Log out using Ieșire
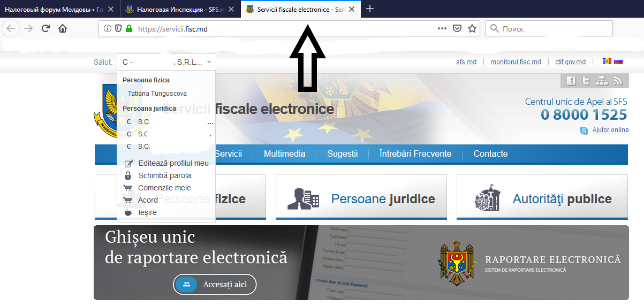The image size is (644, 307). pyautogui.click(x=148, y=212)
